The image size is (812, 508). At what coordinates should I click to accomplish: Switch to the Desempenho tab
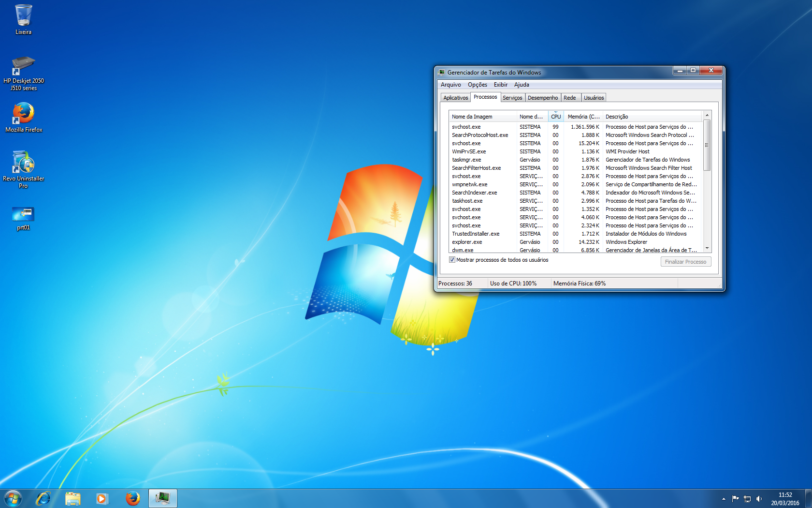click(x=543, y=98)
